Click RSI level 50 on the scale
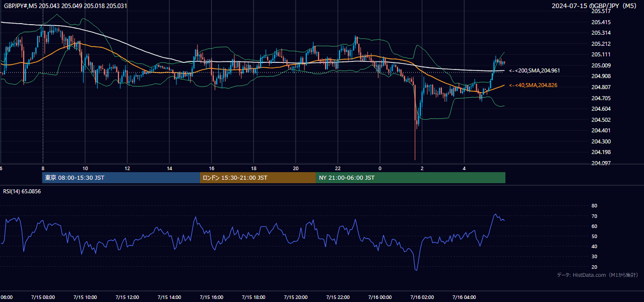This screenshot has width=644, height=302. click(x=594, y=236)
